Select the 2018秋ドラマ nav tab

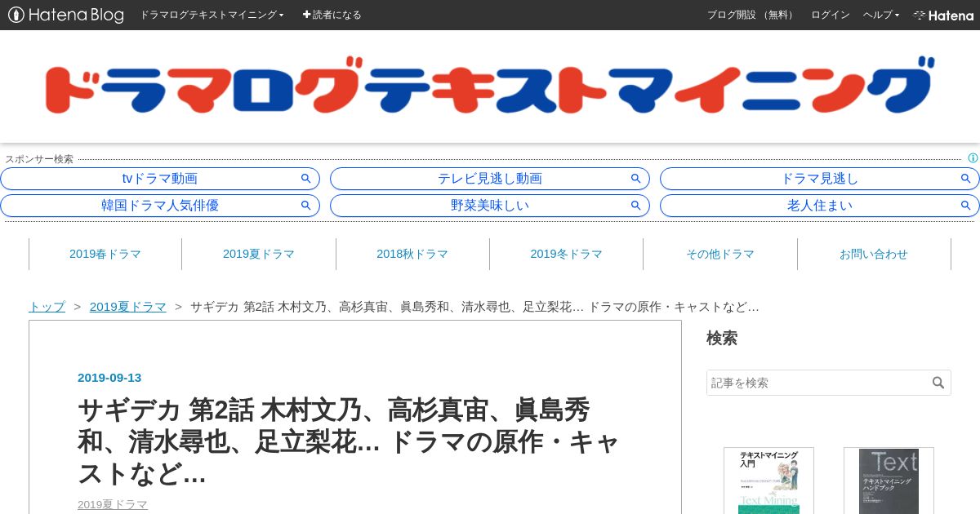click(x=412, y=254)
